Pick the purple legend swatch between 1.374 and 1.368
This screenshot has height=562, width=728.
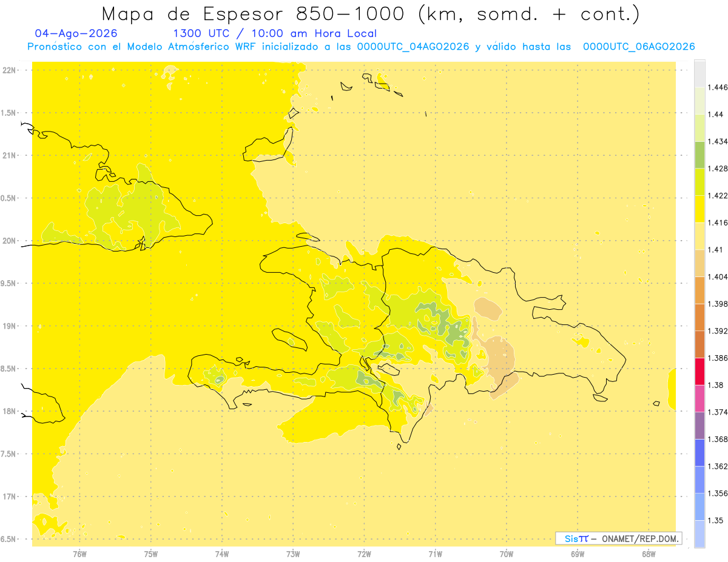pos(699,426)
